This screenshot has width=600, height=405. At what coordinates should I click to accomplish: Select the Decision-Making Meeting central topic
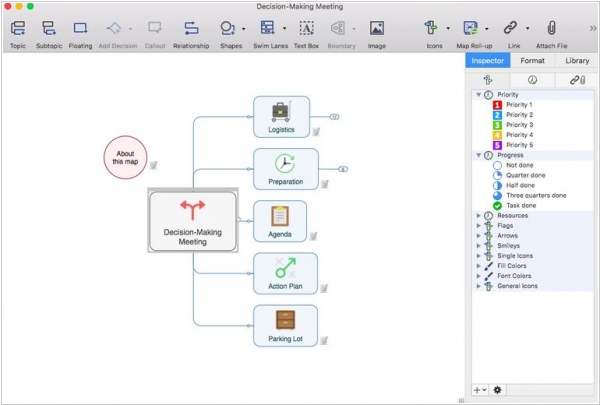[193, 221]
